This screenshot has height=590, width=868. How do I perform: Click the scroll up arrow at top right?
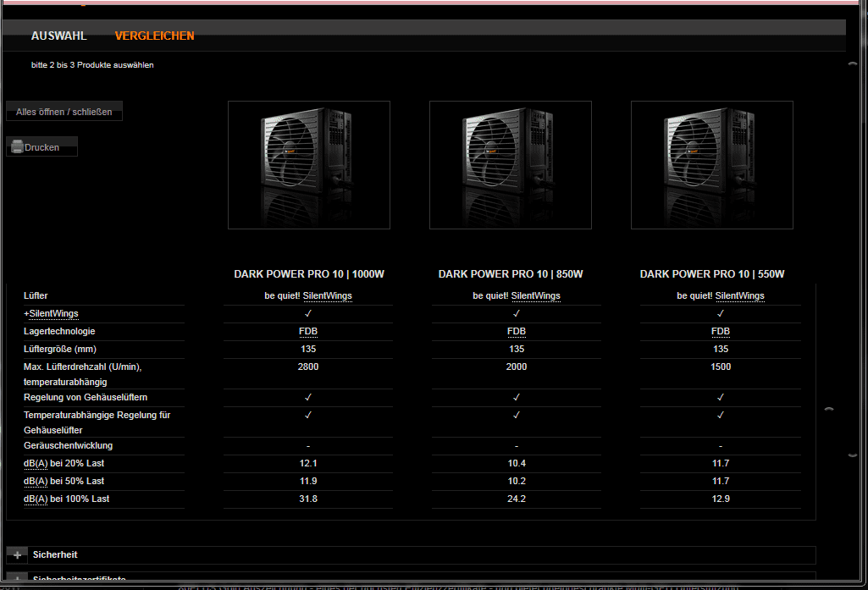pyautogui.click(x=853, y=64)
